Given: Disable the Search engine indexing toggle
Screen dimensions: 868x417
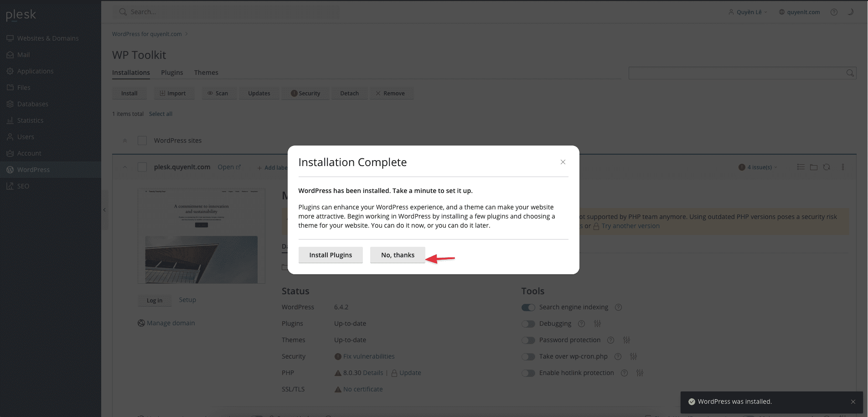Looking at the screenshot, I should 528,308.
